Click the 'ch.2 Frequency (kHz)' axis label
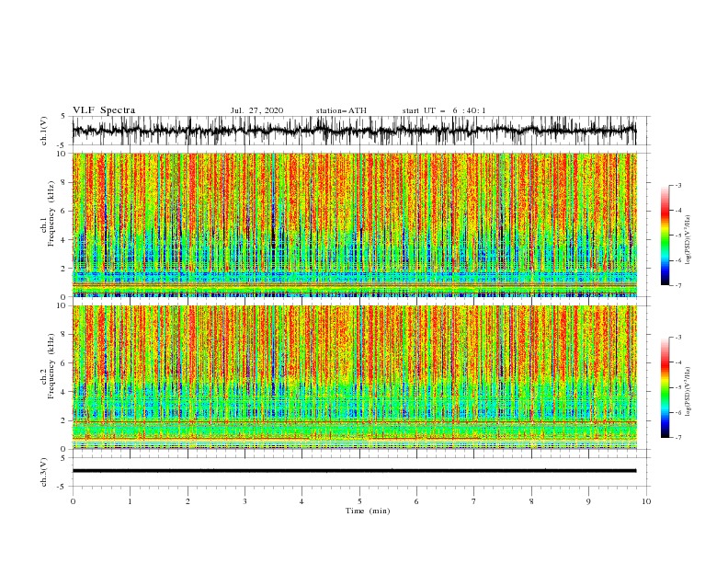Image resolution: width=728 pixels, height=563 pixels. tap(48, 366)
